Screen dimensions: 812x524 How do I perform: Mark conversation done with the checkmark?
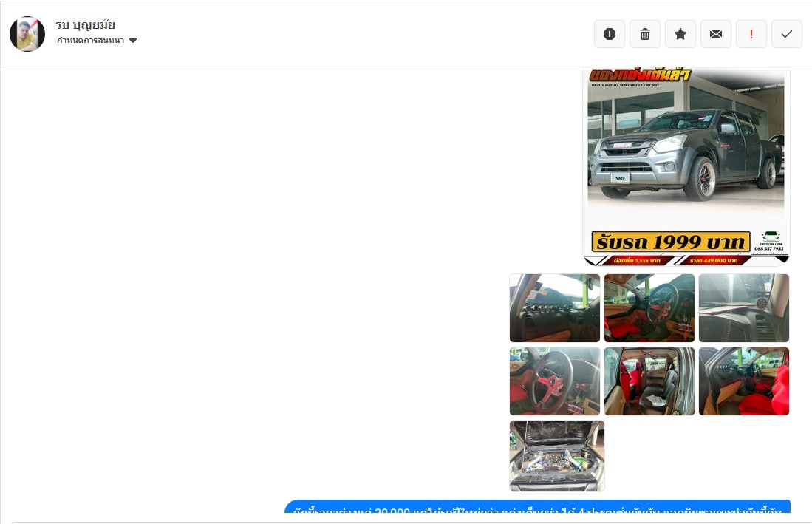(x=787, y=34)
